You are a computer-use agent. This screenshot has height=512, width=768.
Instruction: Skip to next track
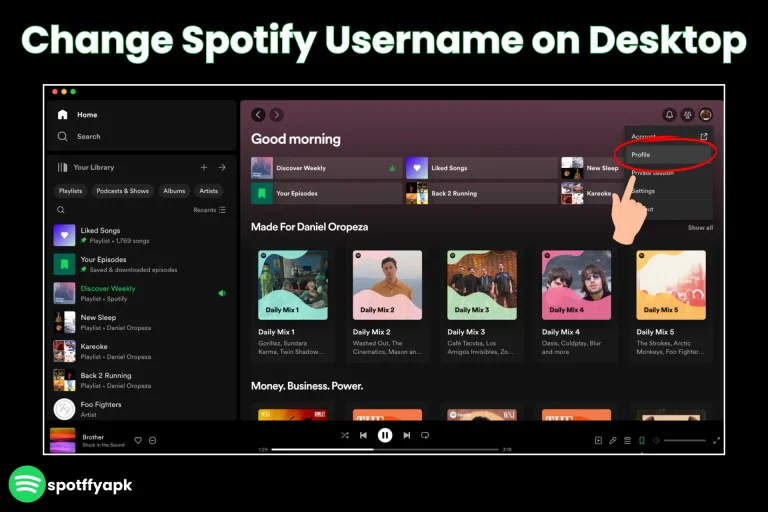pyautogui.click(x=407, y=435)
